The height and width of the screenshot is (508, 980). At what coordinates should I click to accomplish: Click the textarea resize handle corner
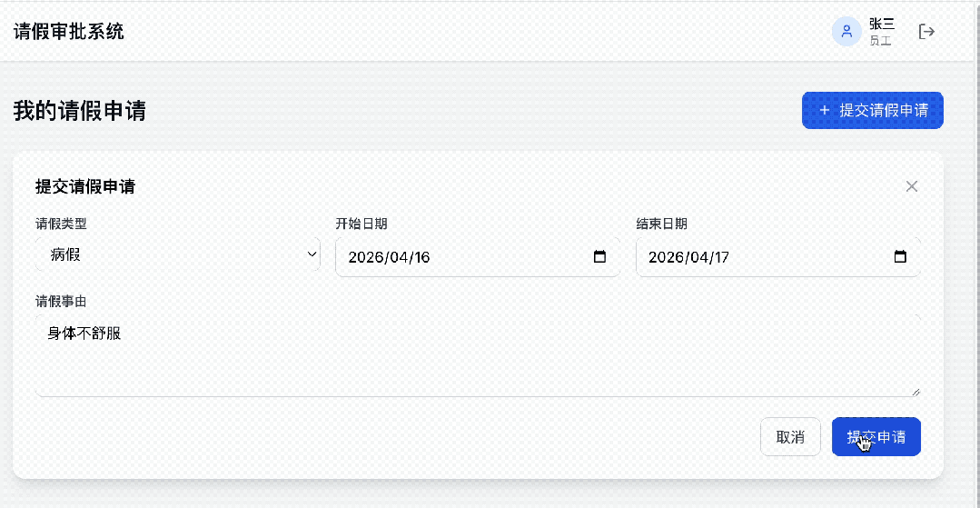[x=916, y=392]
